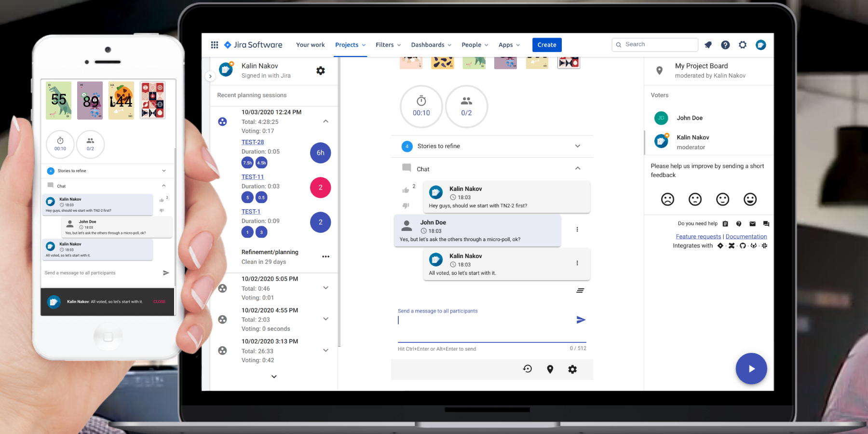
Task: Open the Projects menu
Action: pyautogui.click(x=351, y=45)
